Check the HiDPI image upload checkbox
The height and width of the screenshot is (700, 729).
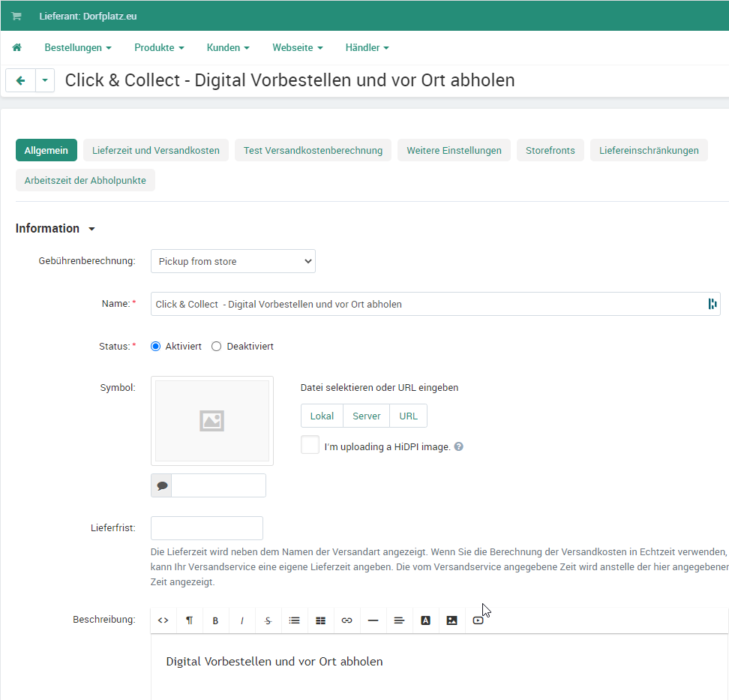[310, 445]
